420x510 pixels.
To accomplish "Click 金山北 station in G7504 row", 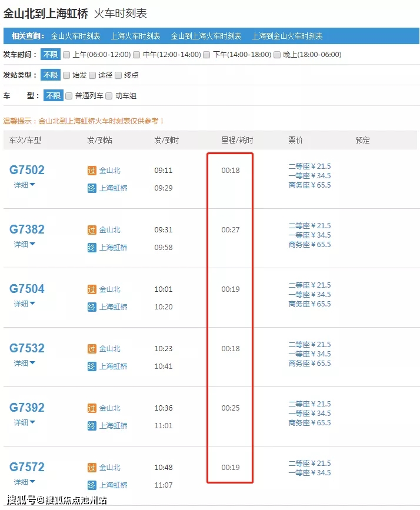I will tap(109, 289).
